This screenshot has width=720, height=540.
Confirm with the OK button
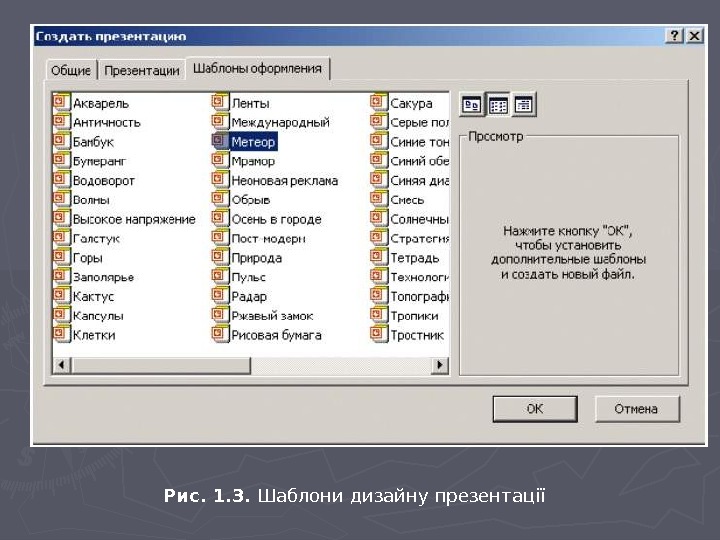tap(535, 409)
